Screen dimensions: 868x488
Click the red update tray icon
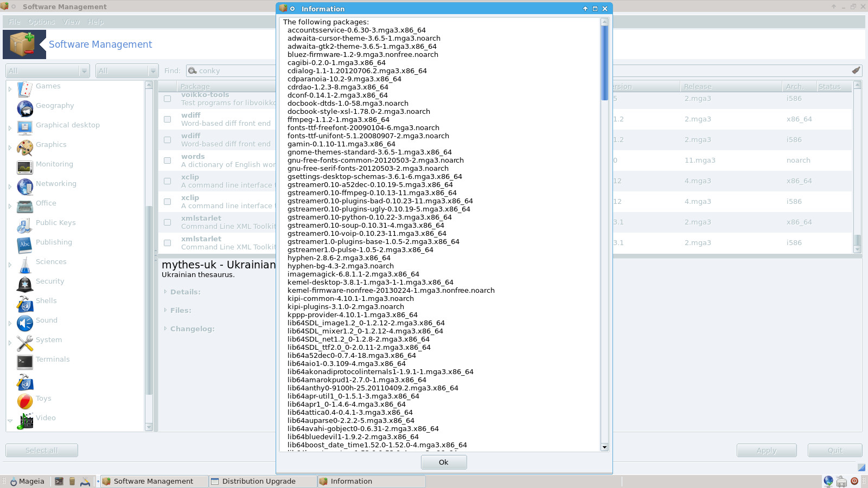coord(854,481)
